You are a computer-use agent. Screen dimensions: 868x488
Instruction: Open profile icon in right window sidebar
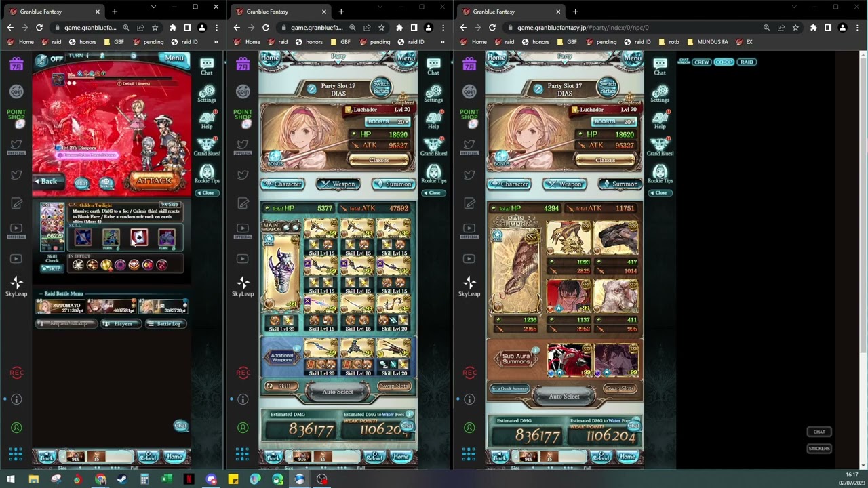469,428
